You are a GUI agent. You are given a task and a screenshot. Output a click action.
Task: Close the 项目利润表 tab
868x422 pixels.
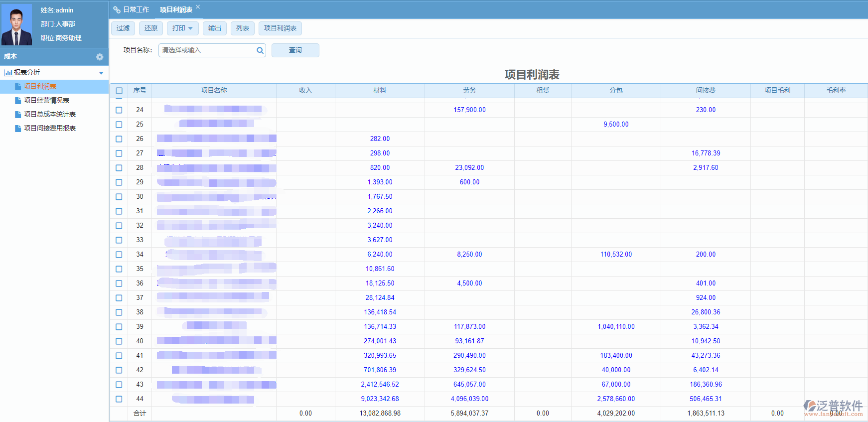pyautogui.click(x=198, y=7)
